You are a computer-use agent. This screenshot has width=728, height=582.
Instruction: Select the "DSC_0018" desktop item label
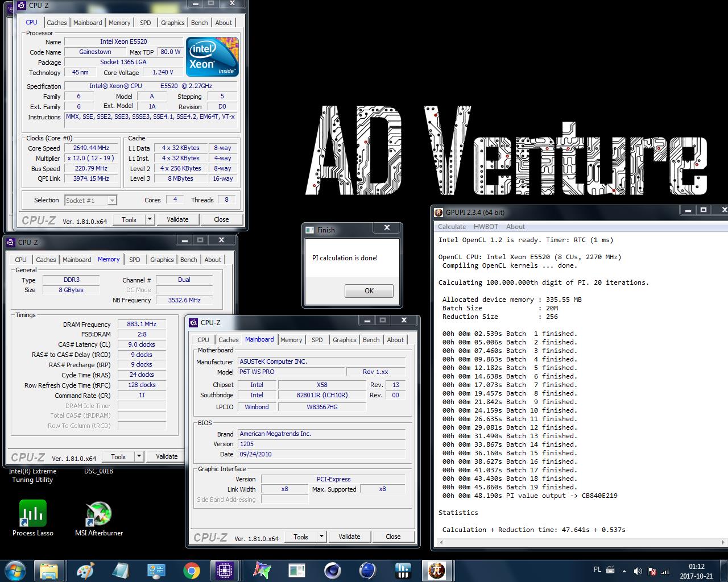[x=98, y=471]
